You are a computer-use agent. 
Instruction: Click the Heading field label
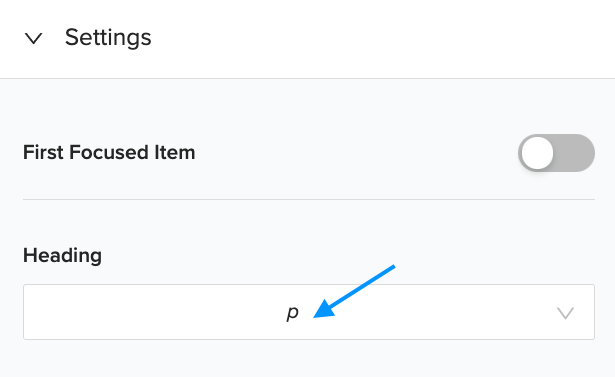62,255
